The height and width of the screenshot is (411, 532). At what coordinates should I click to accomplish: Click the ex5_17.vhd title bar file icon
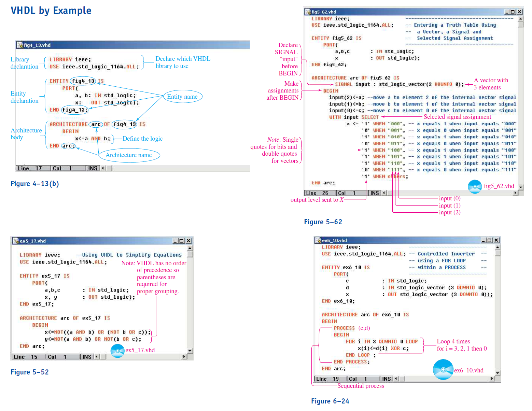pos(16,241)
